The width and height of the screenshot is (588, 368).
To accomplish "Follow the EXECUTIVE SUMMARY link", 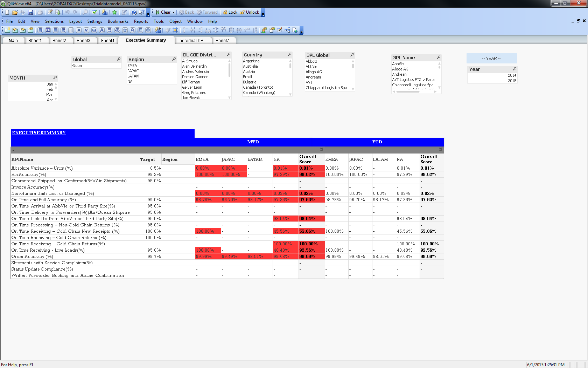I will click(39, 133).
